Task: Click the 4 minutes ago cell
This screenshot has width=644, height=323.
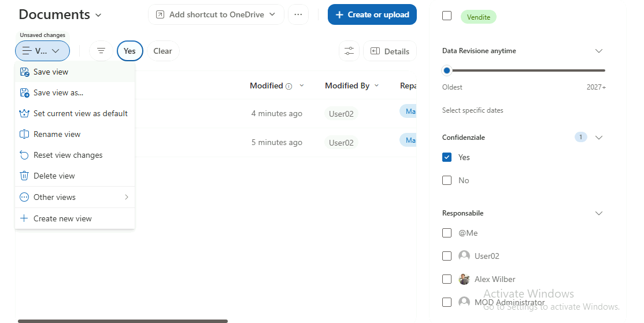Action: (277, 114)
